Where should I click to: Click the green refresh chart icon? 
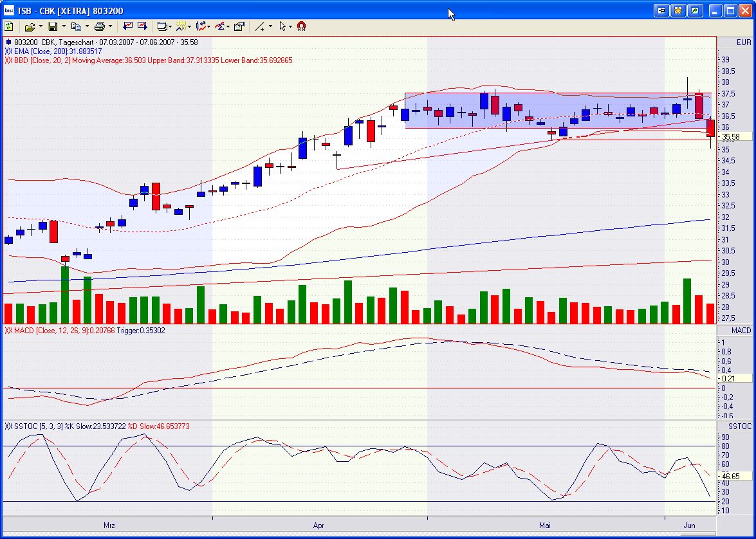pyautogui.click(x=8, y=26)
